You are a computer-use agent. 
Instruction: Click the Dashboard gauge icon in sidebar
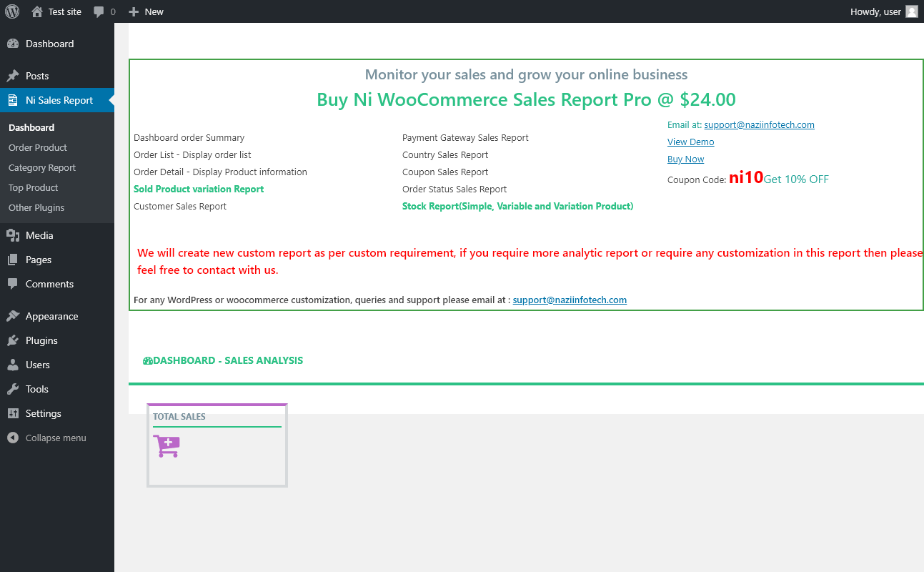[13, 44]
